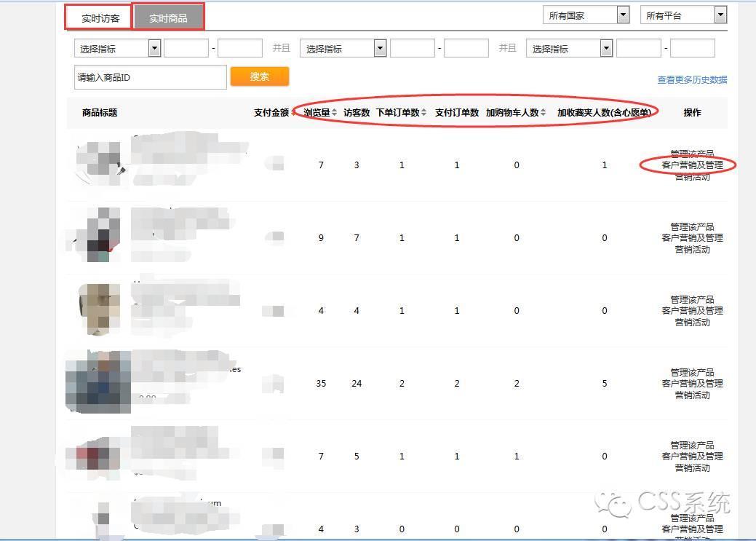Click 营销活动 for the product with 9 views
This screenshot has height=541, width=756.
(692, 250)
